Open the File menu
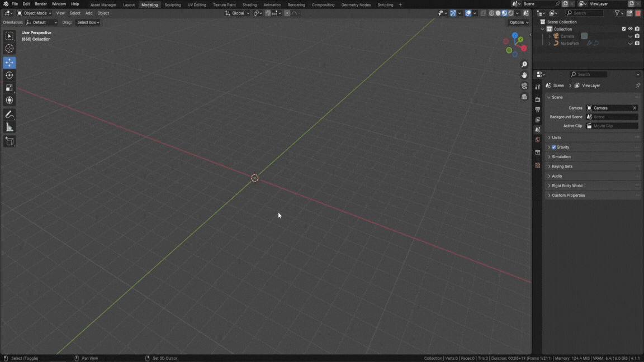 (x=15, y=4)
